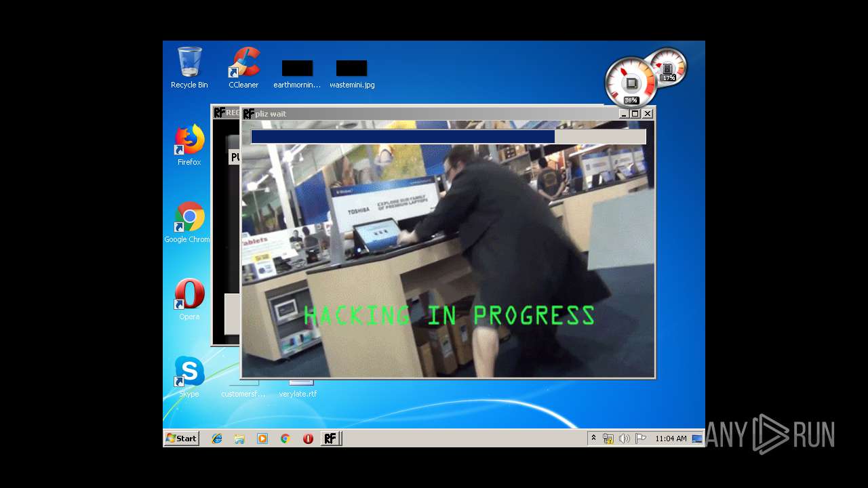
Task: Launch CCleaner from the desktop
Action: (x=243, y=67)
